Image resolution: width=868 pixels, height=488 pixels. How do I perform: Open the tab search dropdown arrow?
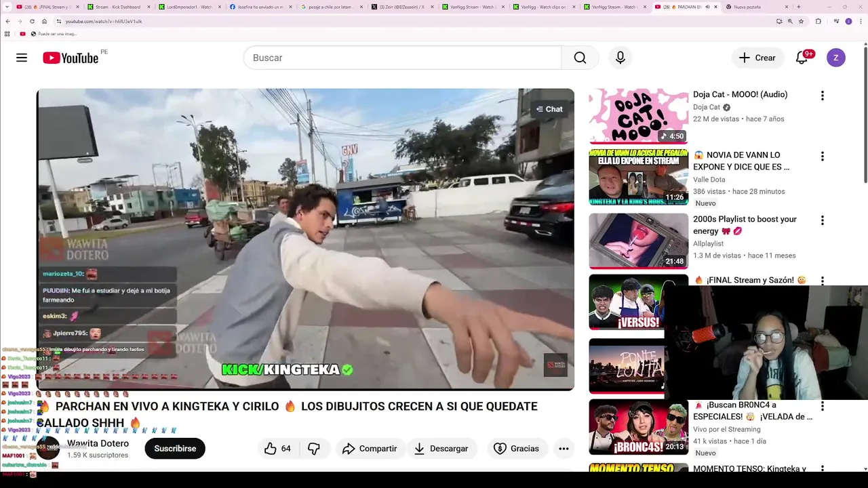7,7
